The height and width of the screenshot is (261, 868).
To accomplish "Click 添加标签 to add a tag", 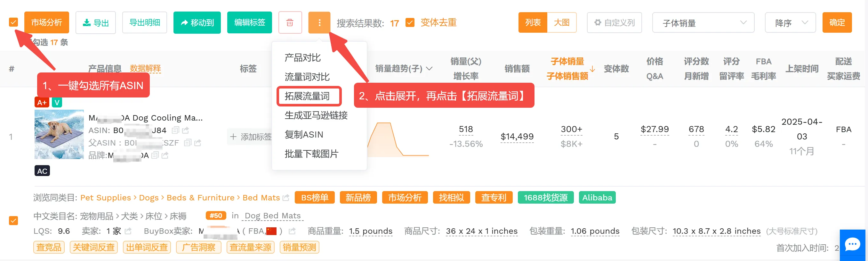I will [x=250, y=137].
